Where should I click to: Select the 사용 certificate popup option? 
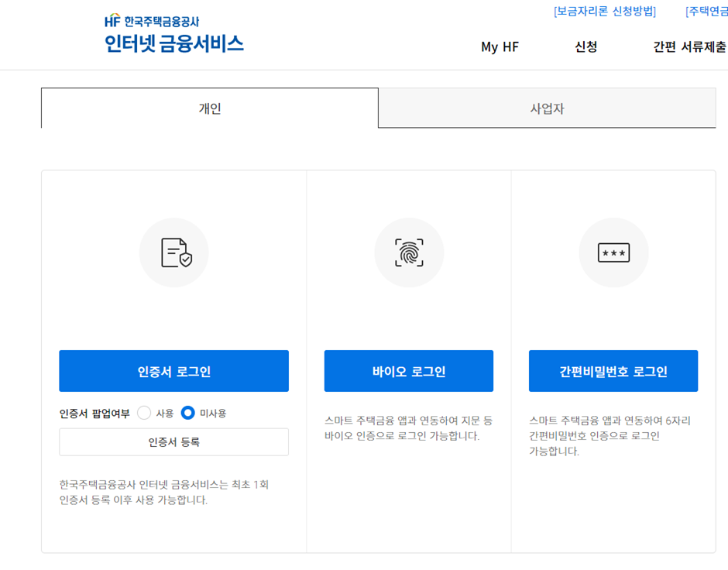144,413
